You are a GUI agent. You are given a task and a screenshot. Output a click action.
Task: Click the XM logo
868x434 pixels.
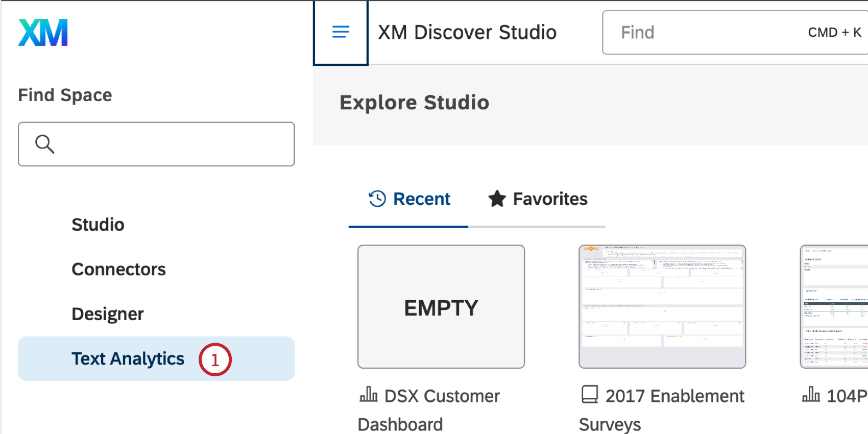(x=43, y=32)
